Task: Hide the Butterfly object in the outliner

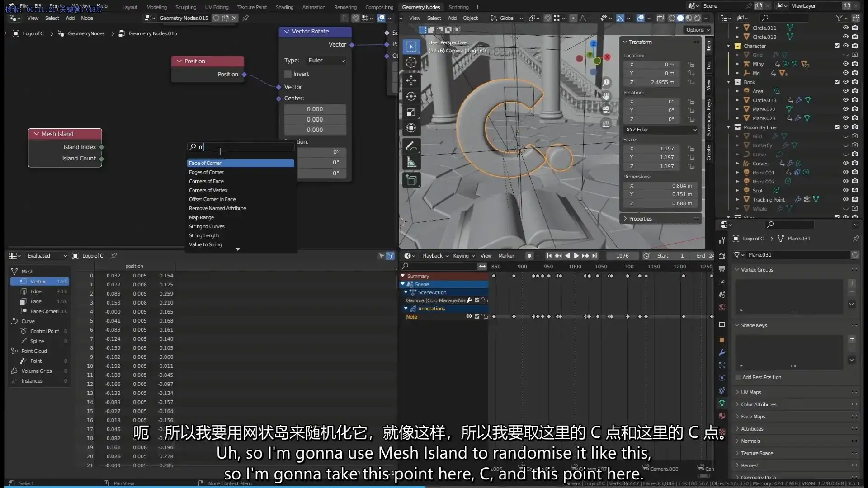Action: point(846,145)
